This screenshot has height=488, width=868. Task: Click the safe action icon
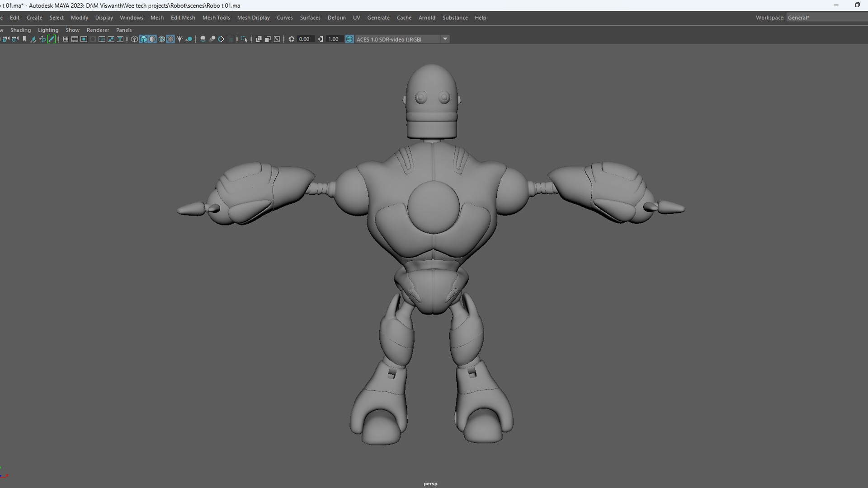[111, 39]
